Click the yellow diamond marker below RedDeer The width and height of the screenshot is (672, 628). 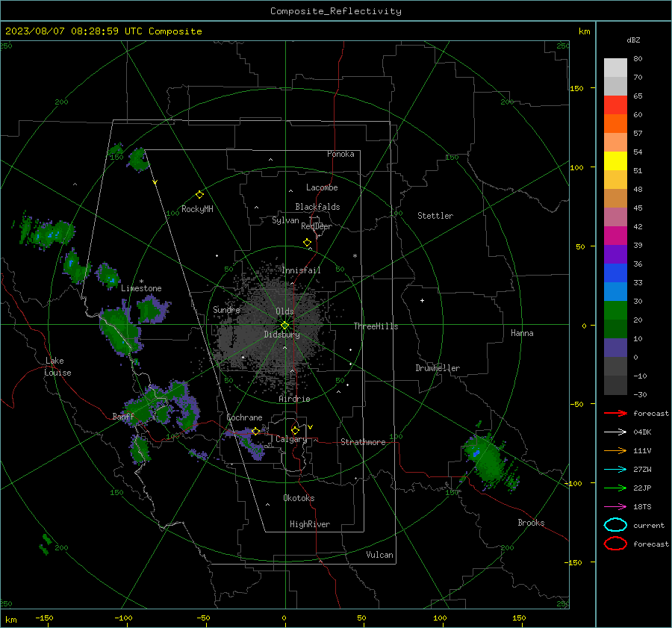pyautogui.click(x=308, y=243)
